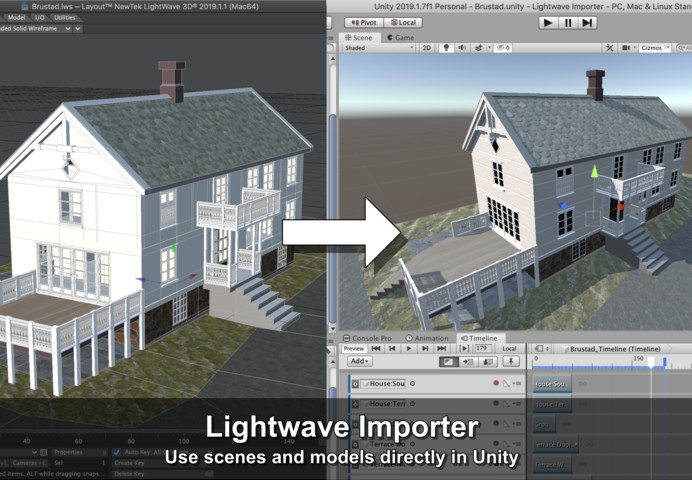The height and width of the screenshot is (480, 692).
Task: Select Timeline replace edit mode icon
Action: click(x=488, y=362)
